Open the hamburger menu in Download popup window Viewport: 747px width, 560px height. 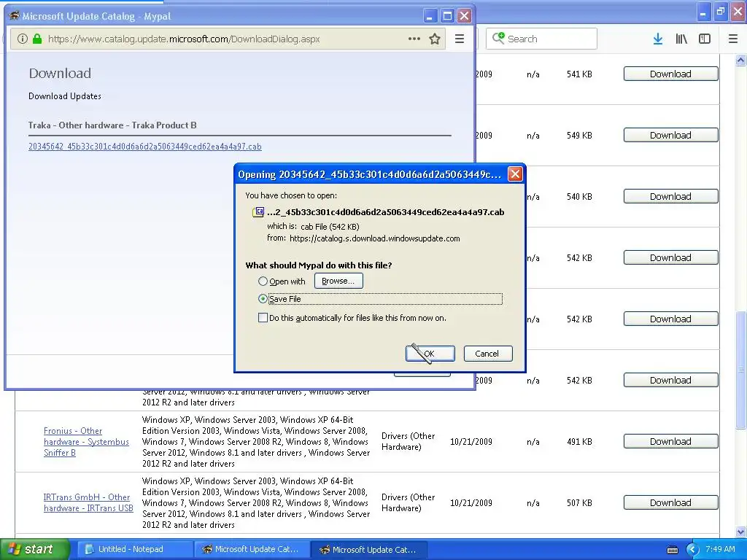coord(460,39)
